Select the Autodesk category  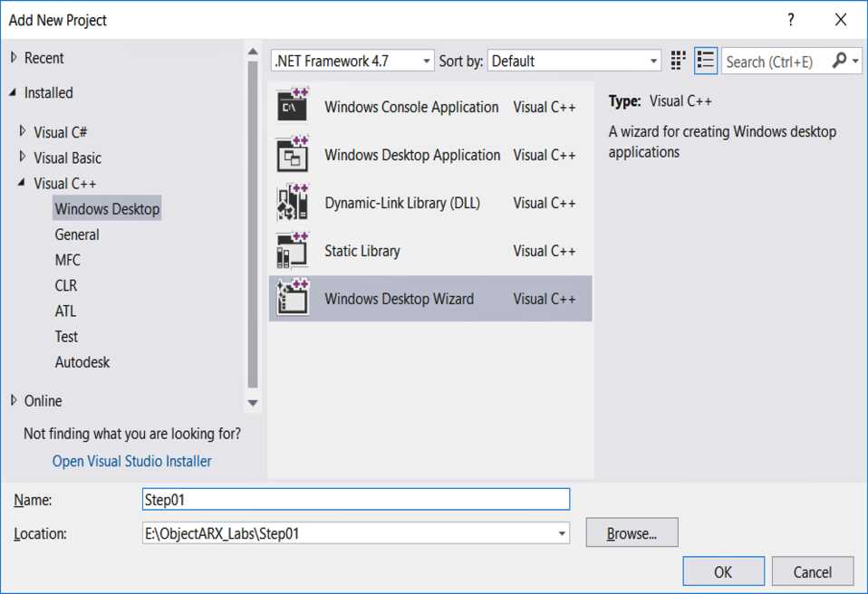coord(82,361)
